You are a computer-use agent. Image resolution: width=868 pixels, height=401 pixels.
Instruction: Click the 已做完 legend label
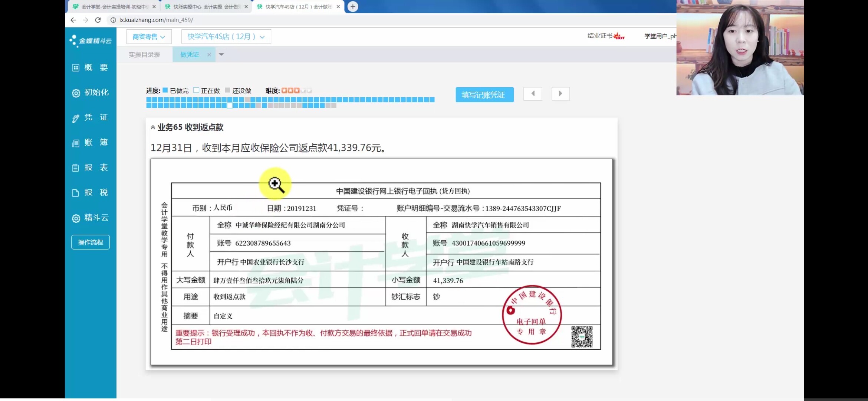click(x=179, y=91)
